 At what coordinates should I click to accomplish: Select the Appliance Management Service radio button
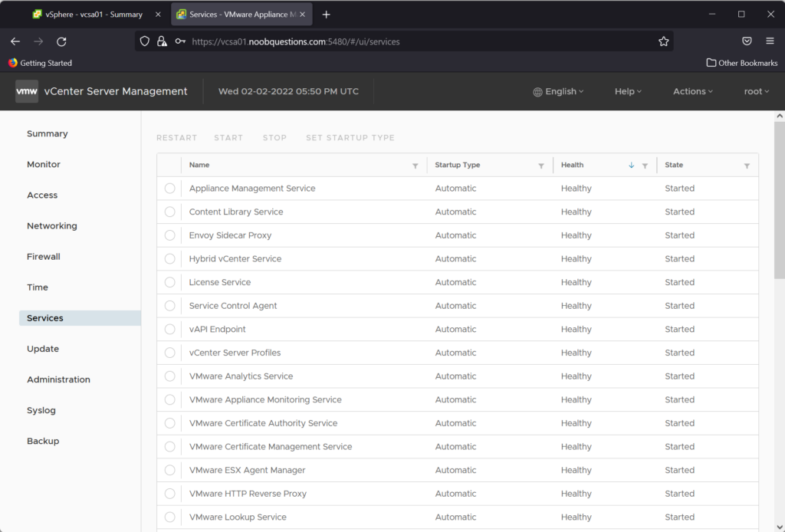(x=169, y=188)
